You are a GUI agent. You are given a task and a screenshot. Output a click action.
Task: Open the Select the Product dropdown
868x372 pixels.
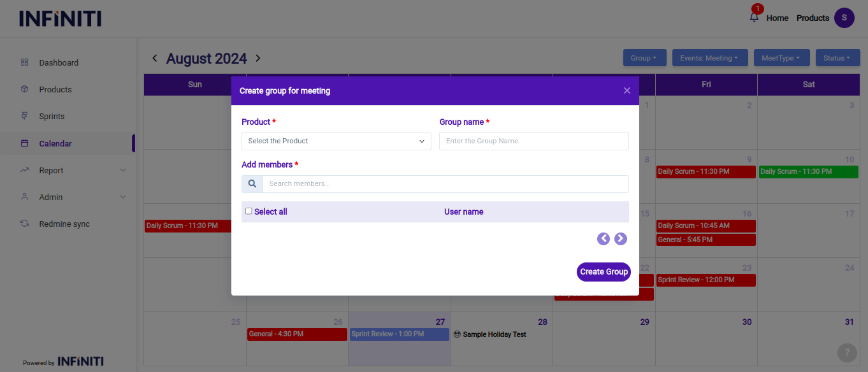click(x=336, y=141)
